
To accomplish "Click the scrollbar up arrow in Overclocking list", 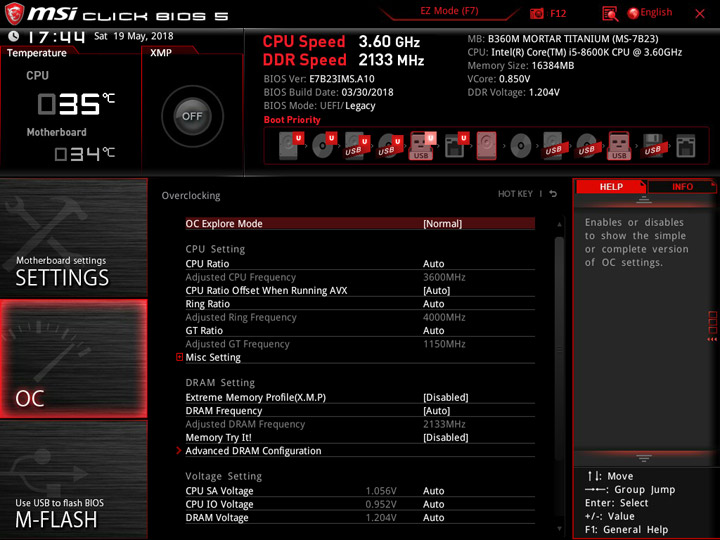I will point(559,225).
